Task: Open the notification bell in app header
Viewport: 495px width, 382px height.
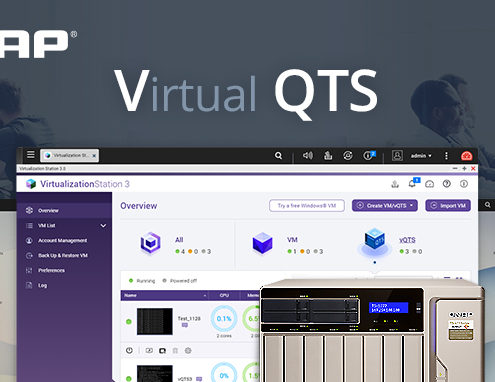Action: [x=413, y=183]
